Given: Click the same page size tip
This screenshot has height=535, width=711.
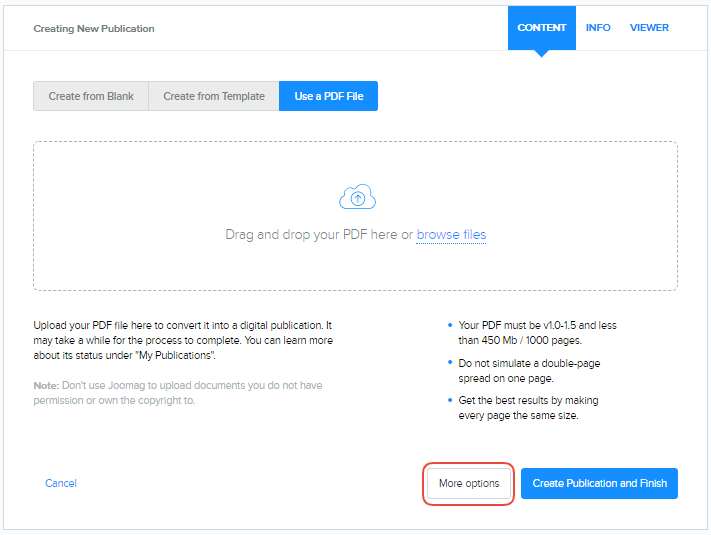Looking at the screenshot, I should click(x=528, y=408).
